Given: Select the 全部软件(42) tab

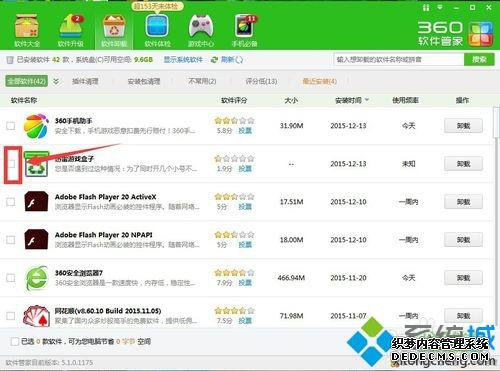Looking at the screenshot, I should coord(27,81).
